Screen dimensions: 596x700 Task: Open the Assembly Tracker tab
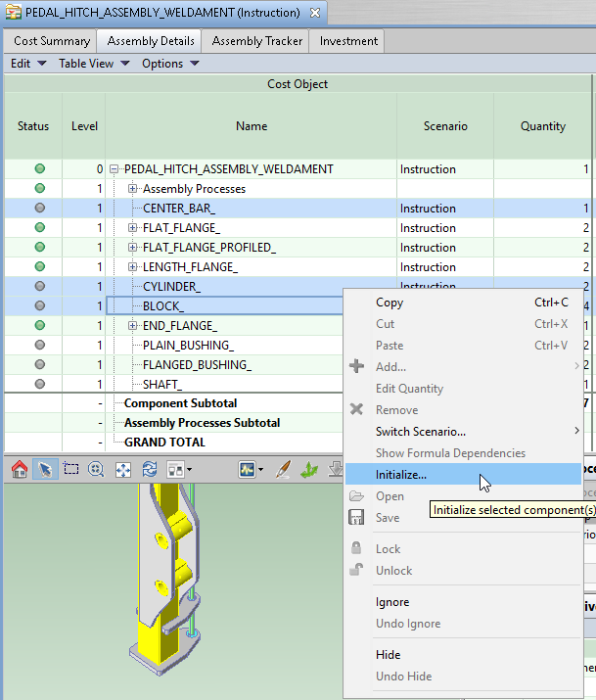[257, 41]
